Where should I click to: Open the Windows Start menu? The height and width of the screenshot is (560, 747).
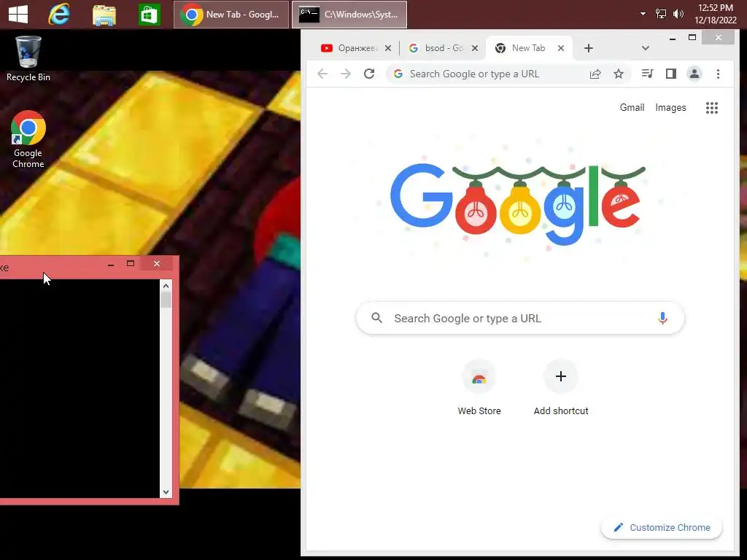click(18, 15)
